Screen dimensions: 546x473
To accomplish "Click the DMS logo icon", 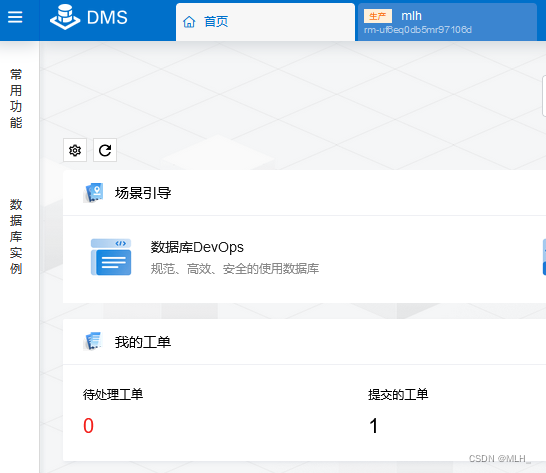I will coord(65,17).
